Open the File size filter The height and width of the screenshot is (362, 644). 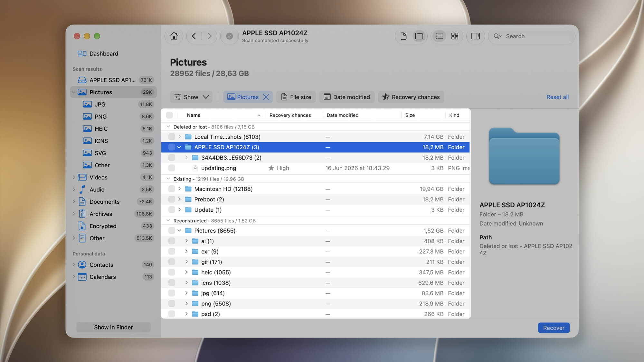pos(296,97)
